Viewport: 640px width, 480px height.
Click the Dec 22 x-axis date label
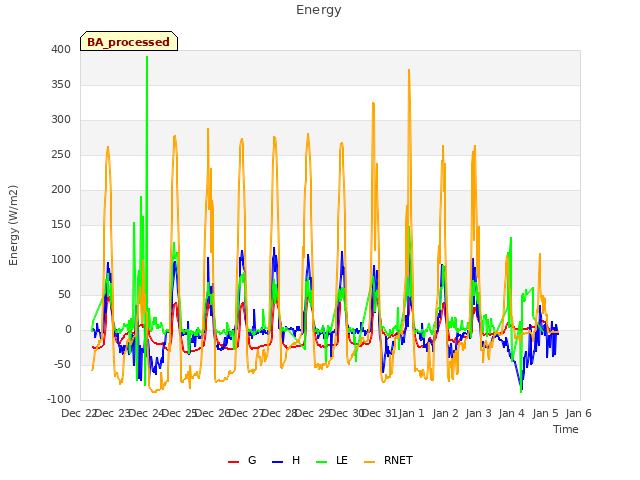79,413
